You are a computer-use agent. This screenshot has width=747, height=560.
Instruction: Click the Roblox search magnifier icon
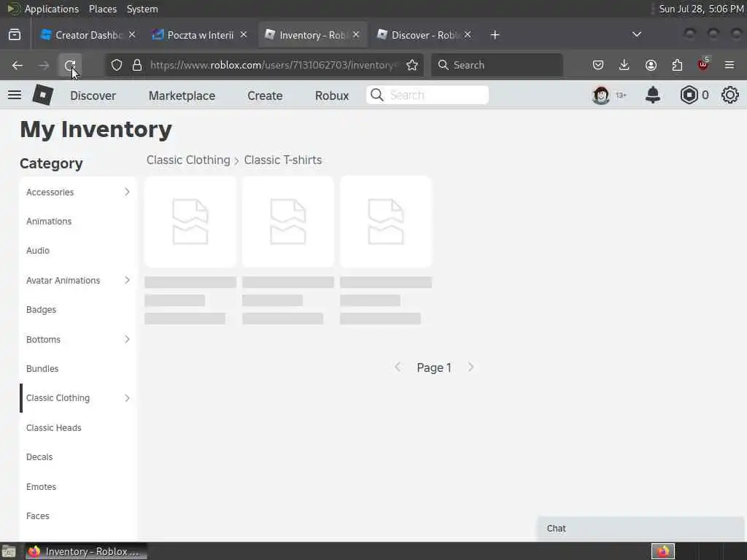377,95
